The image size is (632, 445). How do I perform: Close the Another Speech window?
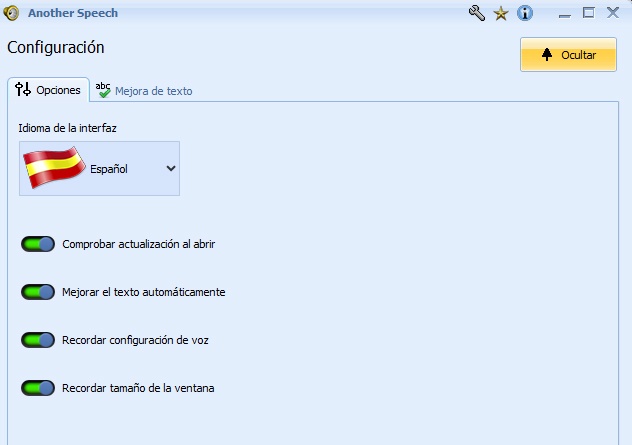click(613, 13)
